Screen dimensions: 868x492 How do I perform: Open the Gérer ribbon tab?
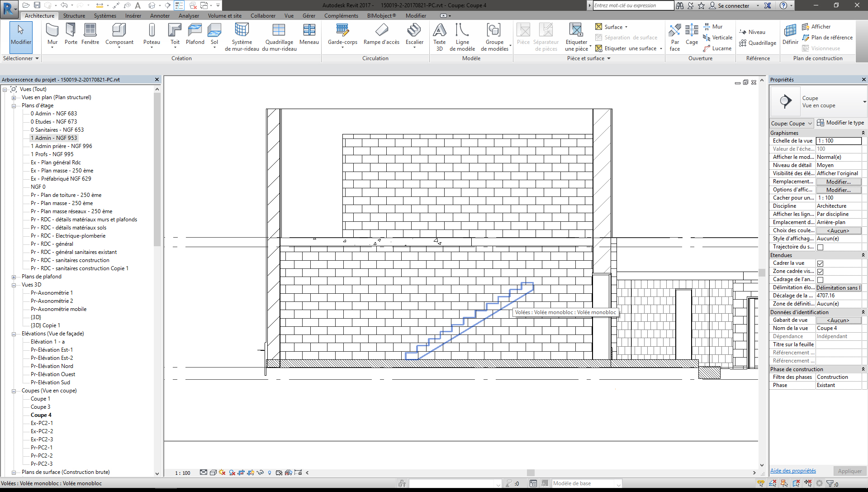309,16
